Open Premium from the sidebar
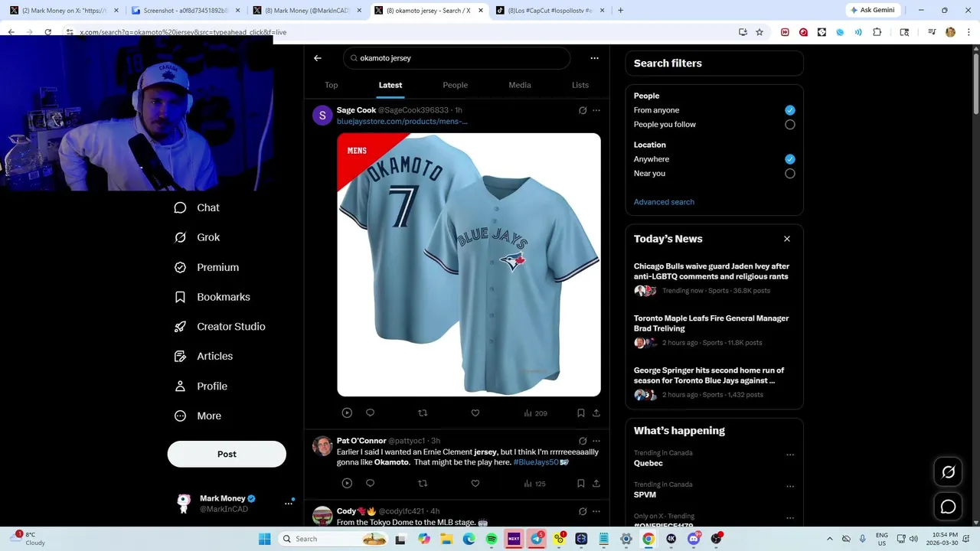Screen dimensions: 980x551 (x=207, y=267)
